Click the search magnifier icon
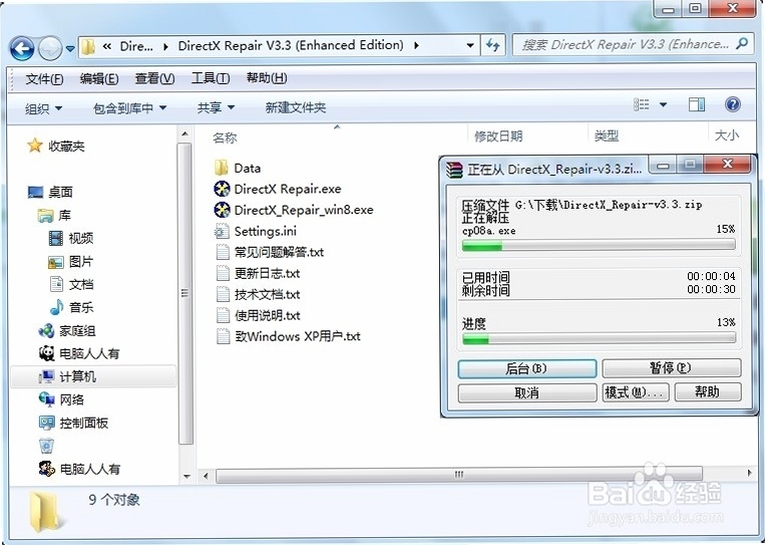765x545 pixels. (x=742, y=44)
